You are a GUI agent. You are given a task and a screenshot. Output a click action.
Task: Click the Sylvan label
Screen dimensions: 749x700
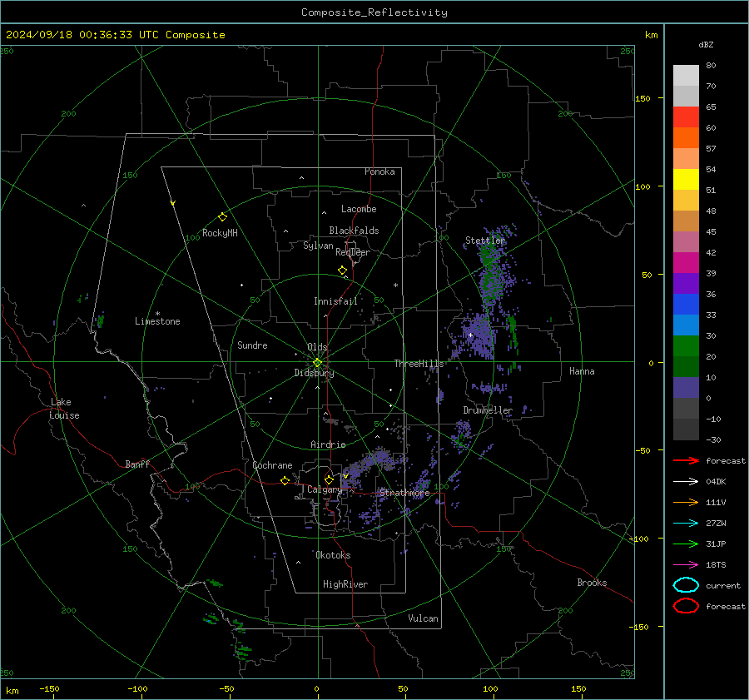[318, 246]
